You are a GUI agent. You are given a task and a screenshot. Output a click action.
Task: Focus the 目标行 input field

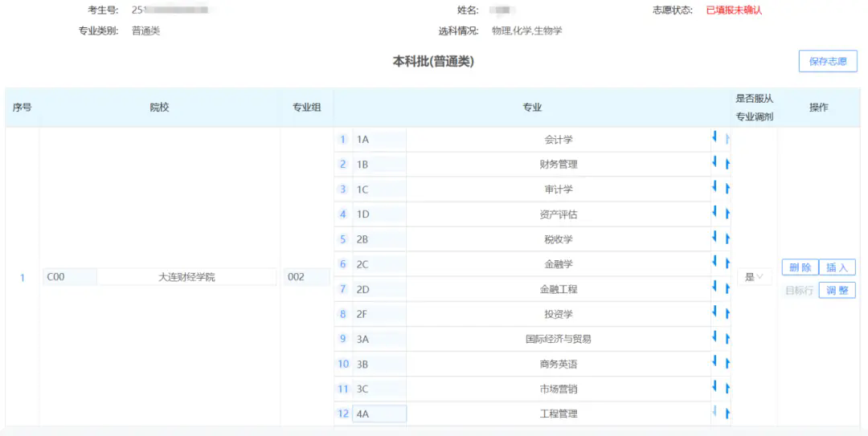pyautogui.click(x=800, y=290)
